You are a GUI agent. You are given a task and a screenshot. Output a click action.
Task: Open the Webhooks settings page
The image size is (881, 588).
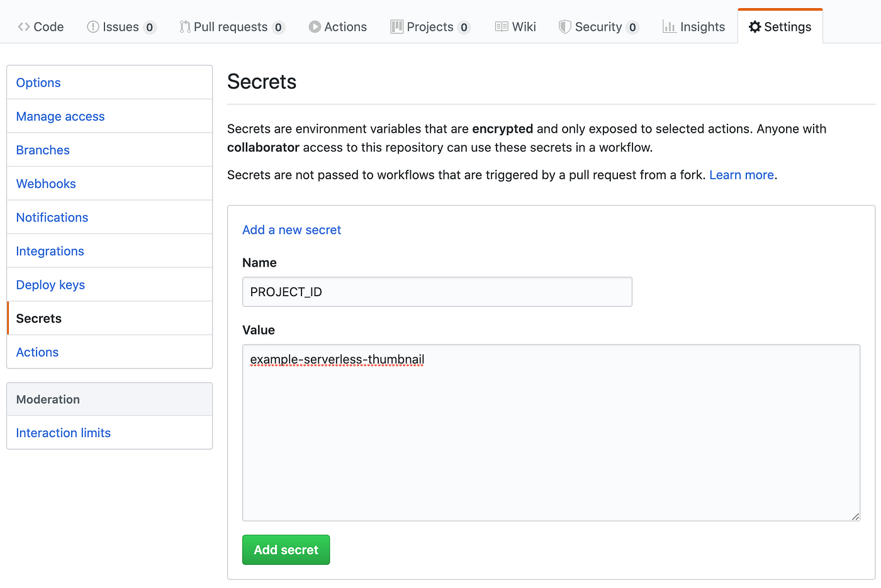coord(46,184)
